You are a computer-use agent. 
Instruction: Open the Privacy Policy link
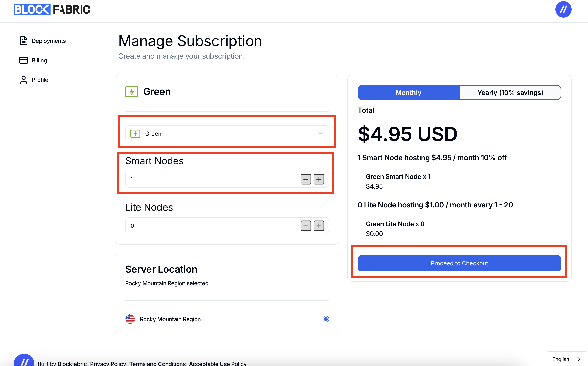click(108, 363)
